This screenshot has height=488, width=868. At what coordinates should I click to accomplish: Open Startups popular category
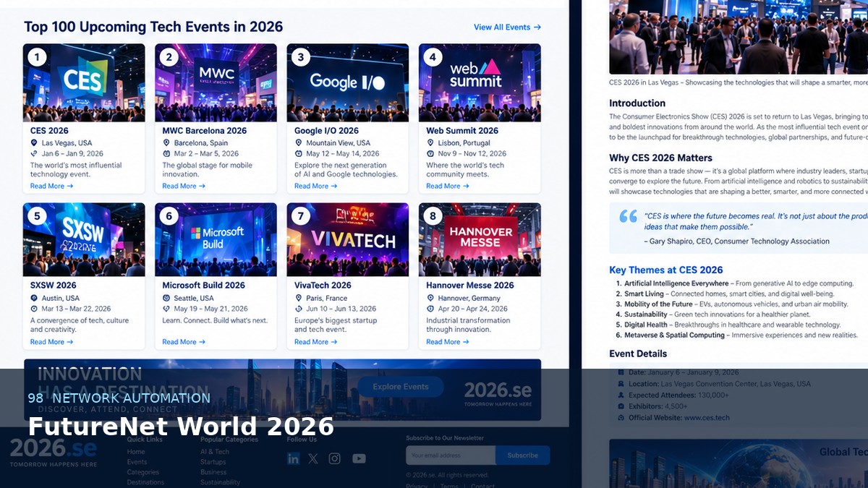click(x=213, y=462)
